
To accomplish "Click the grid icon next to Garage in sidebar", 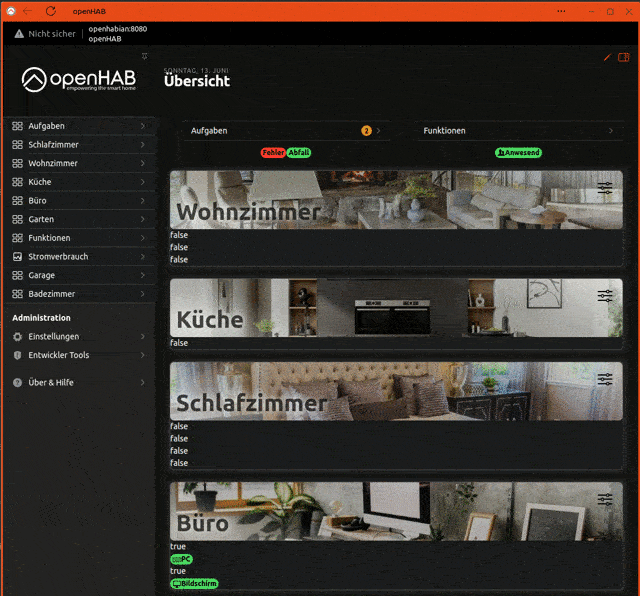I will click(x=18, y=275).
